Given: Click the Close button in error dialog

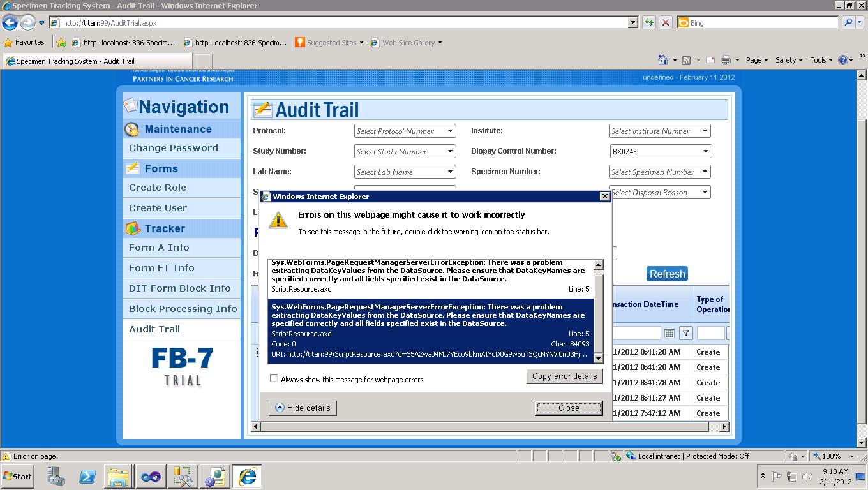Looking at the screenshot, I should pos(569,408).
